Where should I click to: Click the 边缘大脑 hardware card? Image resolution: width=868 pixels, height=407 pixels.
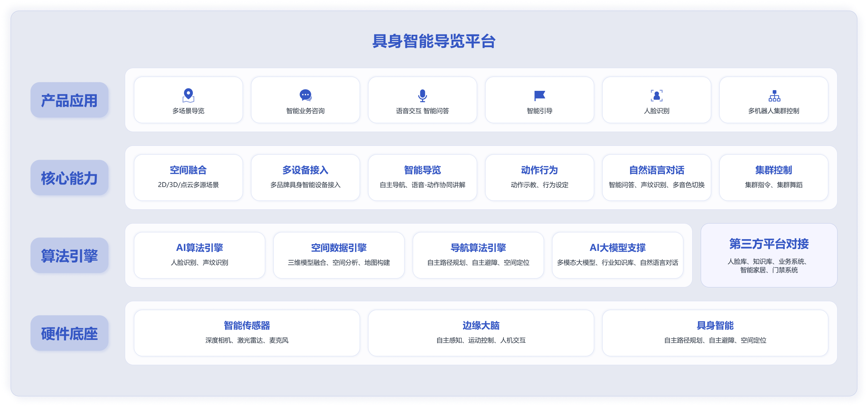click(x=481, y=333)
